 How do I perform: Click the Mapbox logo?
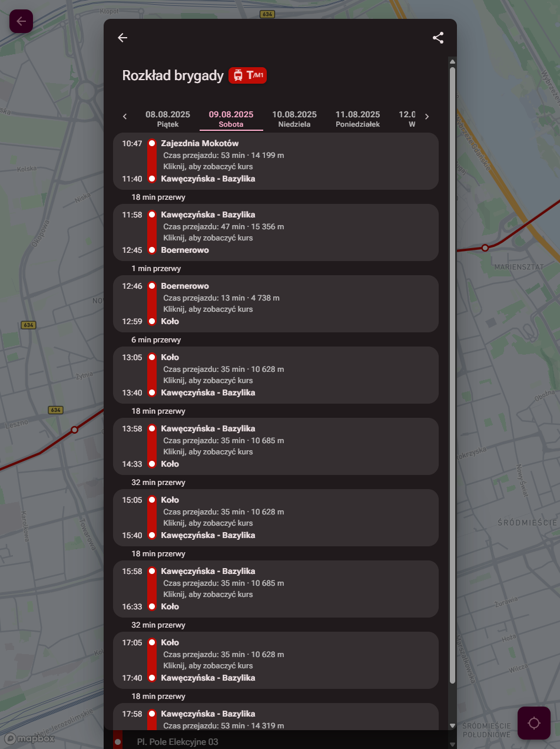click(29, 738)
